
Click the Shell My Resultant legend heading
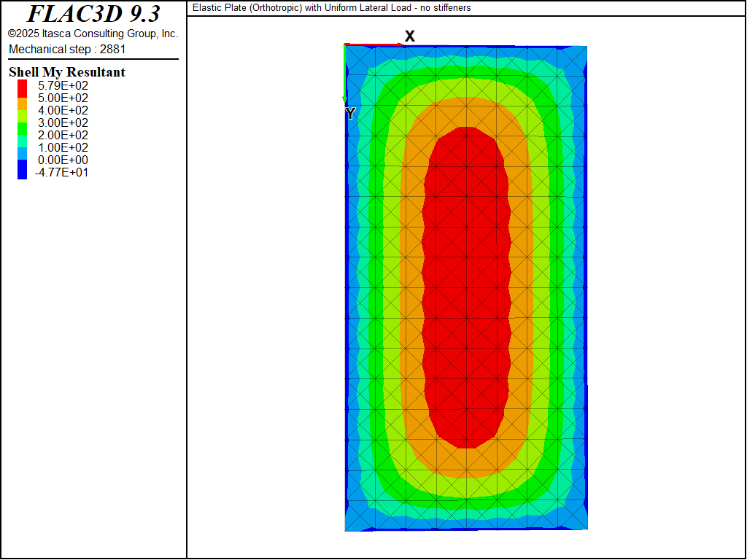pyautogui.click(x=67, y=72)
